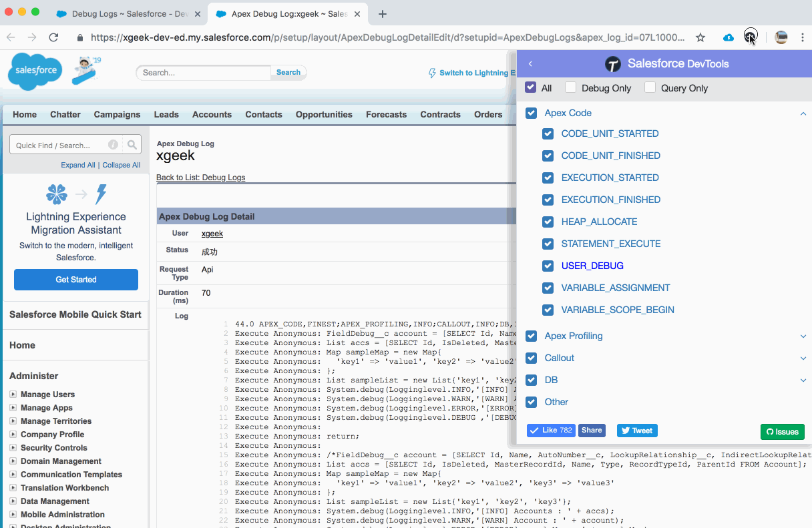Expand Manage Apps tree node

(x=13, y=408)
